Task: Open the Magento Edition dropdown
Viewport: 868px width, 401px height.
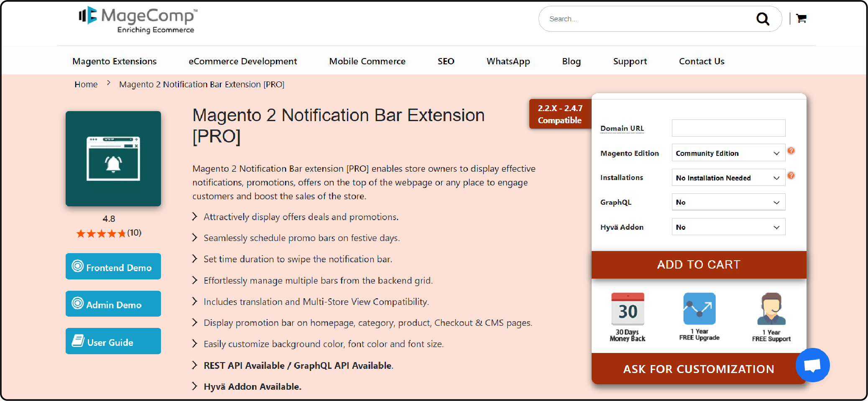Action: (x=728, y=153)
